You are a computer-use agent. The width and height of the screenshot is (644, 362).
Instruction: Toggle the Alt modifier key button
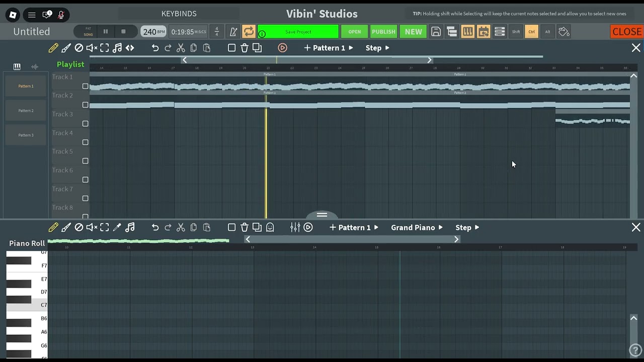click(x=547, y=32)
